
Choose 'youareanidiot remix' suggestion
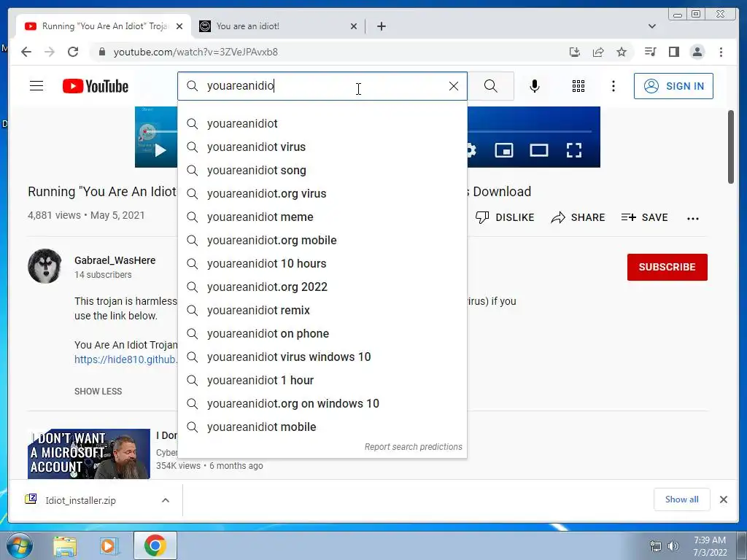coord(322,310)
